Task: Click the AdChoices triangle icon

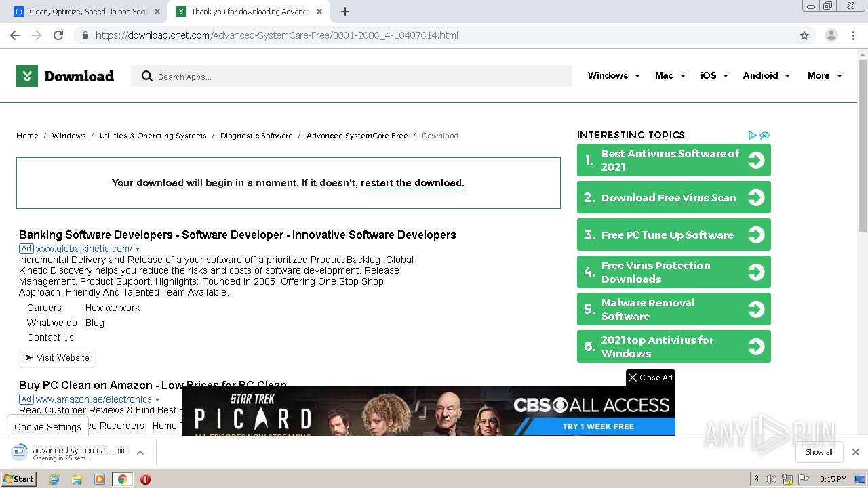Action: coord(752,135)
